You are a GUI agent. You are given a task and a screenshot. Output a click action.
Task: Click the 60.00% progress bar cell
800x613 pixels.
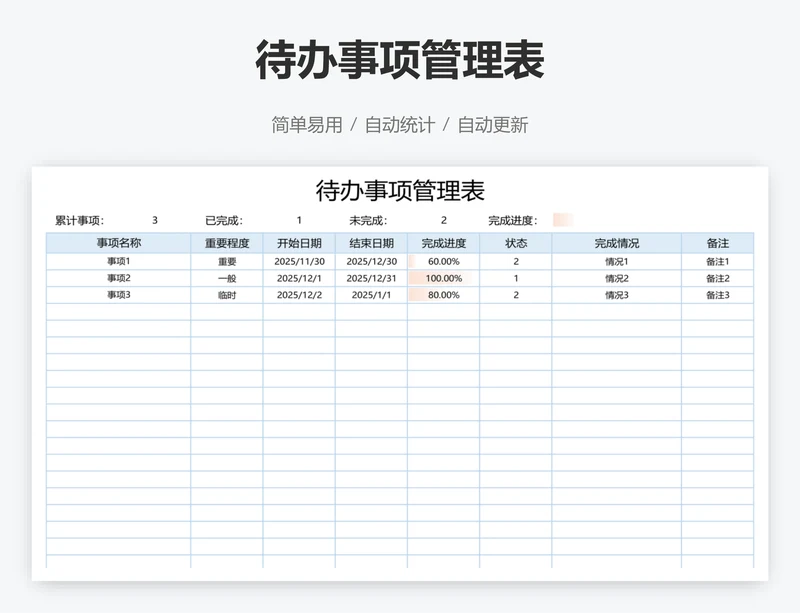(443, 262)
